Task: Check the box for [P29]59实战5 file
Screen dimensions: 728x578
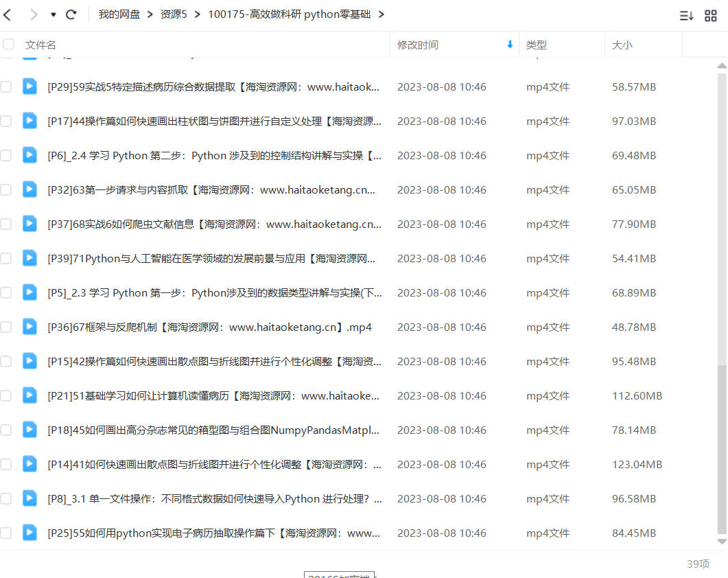Action: click(x=5, y=87)
